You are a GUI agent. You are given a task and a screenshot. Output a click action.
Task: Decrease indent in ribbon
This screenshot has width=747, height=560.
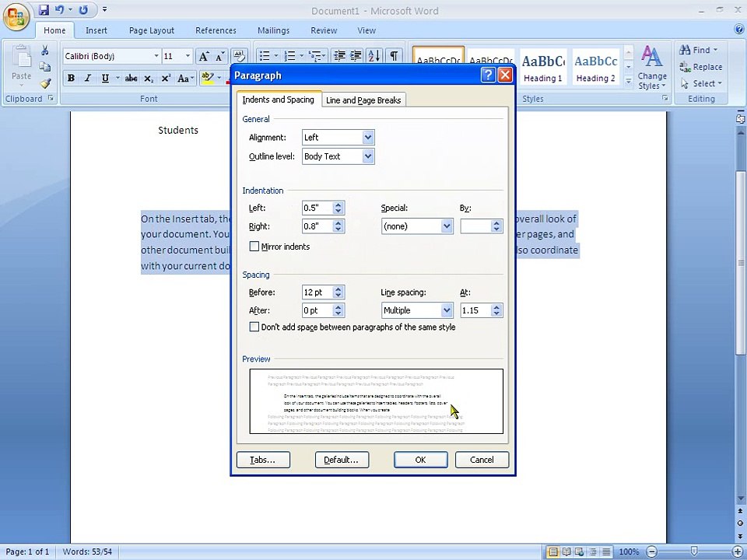coord(339,56)
